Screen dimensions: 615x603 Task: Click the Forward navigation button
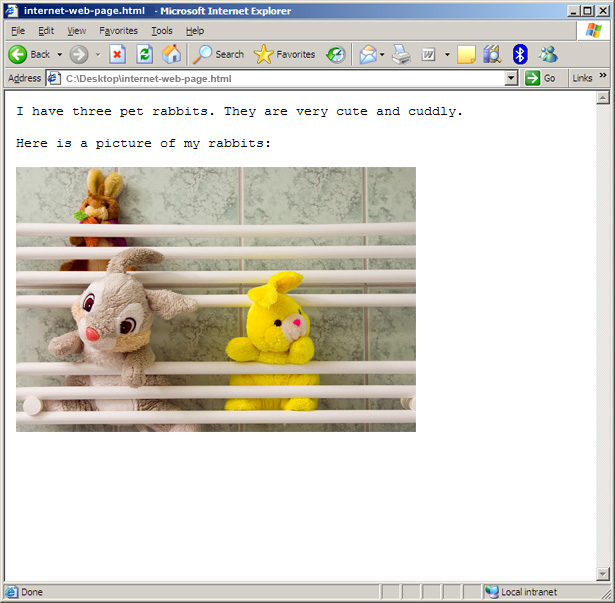[x=79, y=54]
